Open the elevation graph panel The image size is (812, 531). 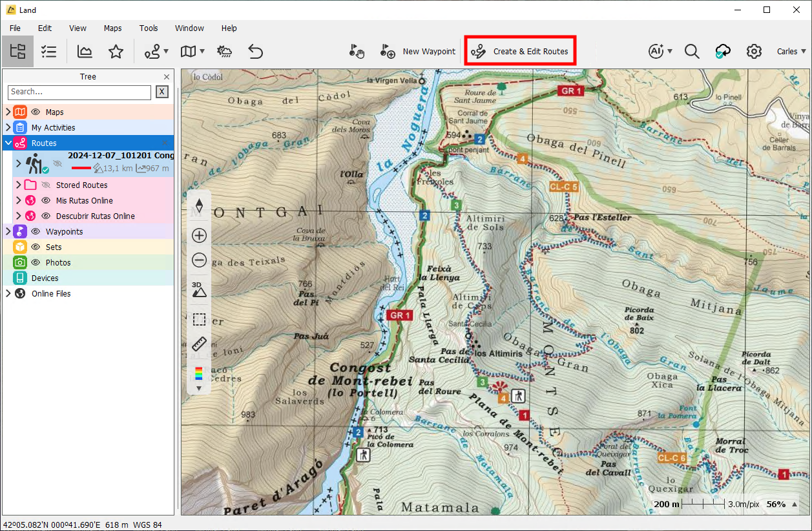point(85,52)
